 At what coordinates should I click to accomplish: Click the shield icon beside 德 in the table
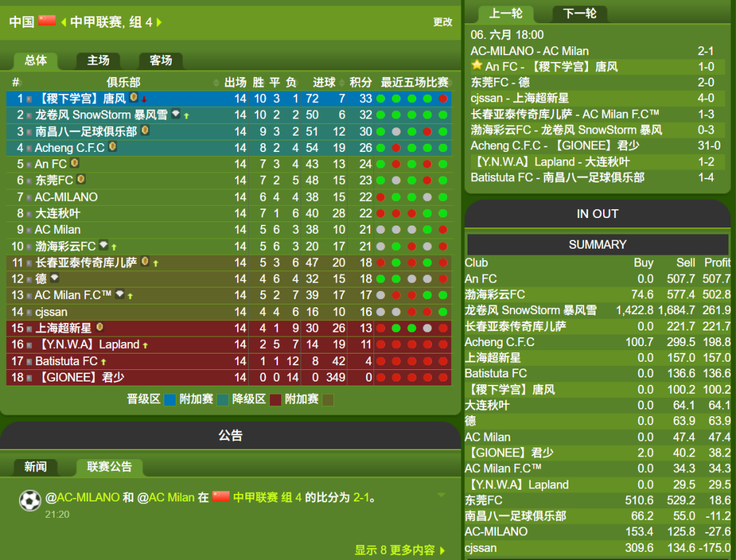point(55,277)
